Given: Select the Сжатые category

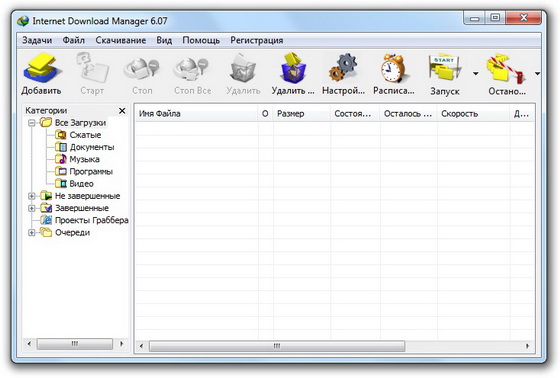Looking at the screenshot, I should click(85, 135).
